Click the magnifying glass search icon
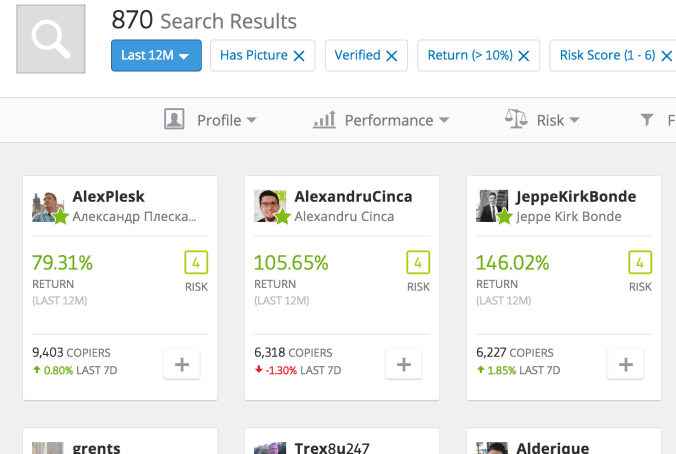 pos(51,39)
